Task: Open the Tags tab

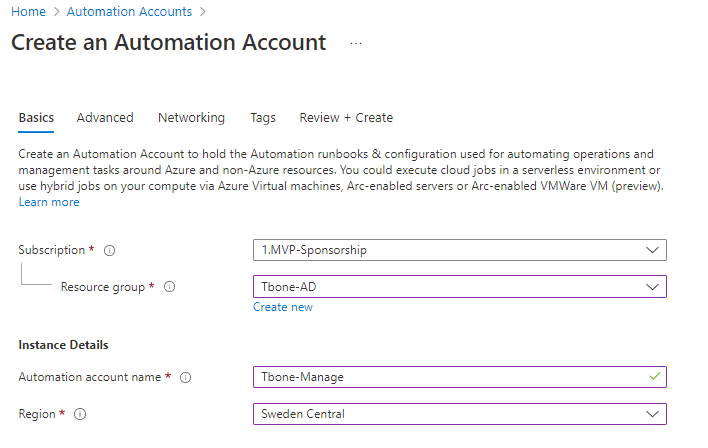Action: click(x=263, y=117)
